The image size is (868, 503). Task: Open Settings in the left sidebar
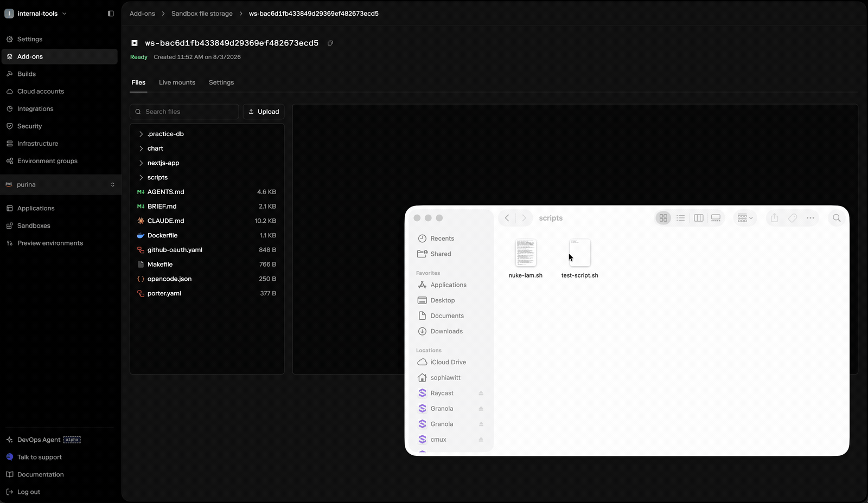point(60,39)
